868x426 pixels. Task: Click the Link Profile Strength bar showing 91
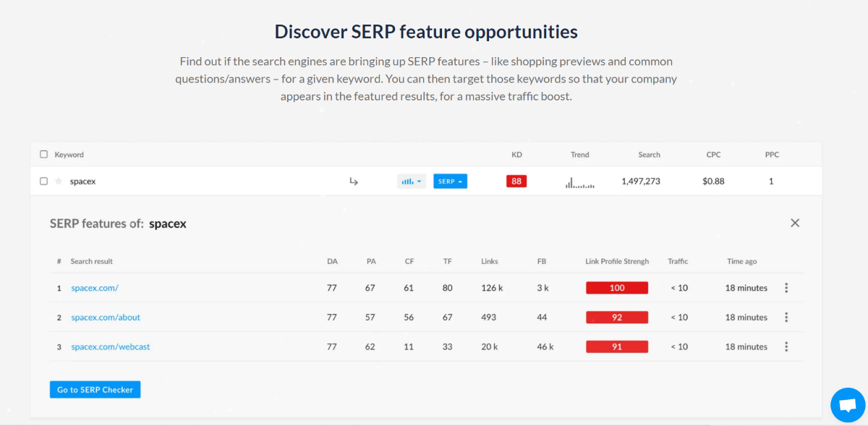click(x=617, y=346)
